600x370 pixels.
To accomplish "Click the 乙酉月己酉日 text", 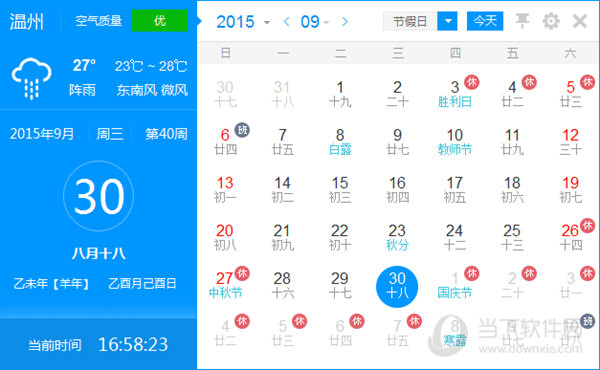I will click(142, 284).
